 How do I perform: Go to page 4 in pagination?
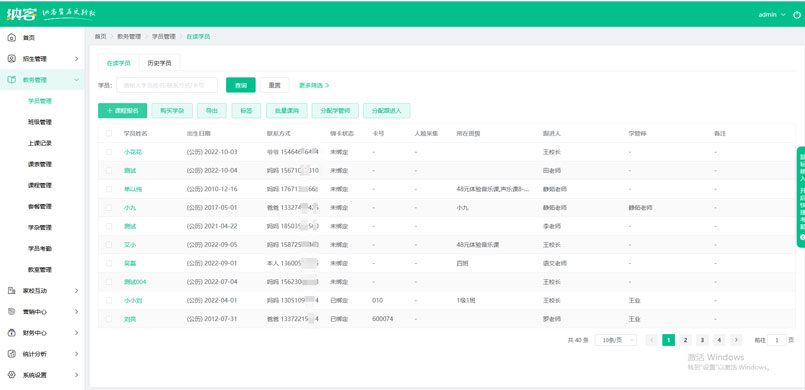[x=719, y=340]
